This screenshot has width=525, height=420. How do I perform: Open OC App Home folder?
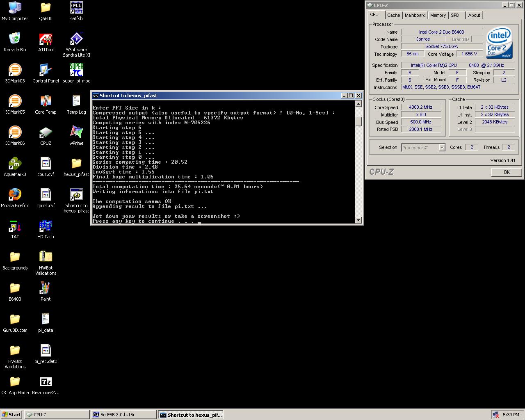click(x=15, y=385)
